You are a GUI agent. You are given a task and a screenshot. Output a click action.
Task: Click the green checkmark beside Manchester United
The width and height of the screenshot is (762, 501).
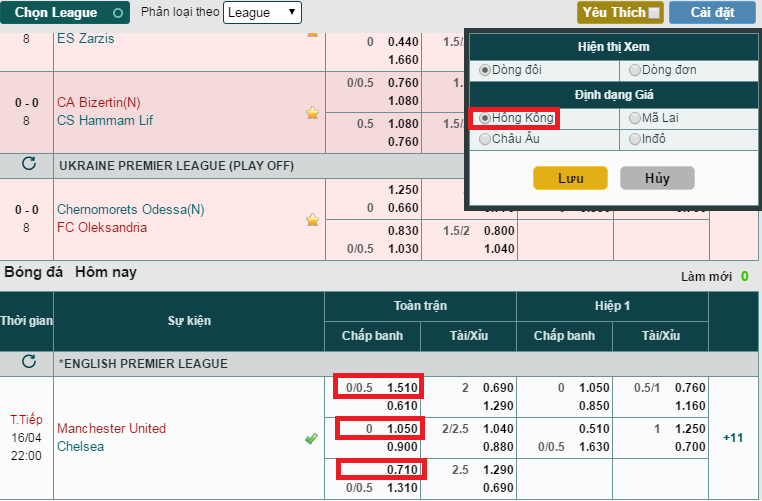(312, 438)
